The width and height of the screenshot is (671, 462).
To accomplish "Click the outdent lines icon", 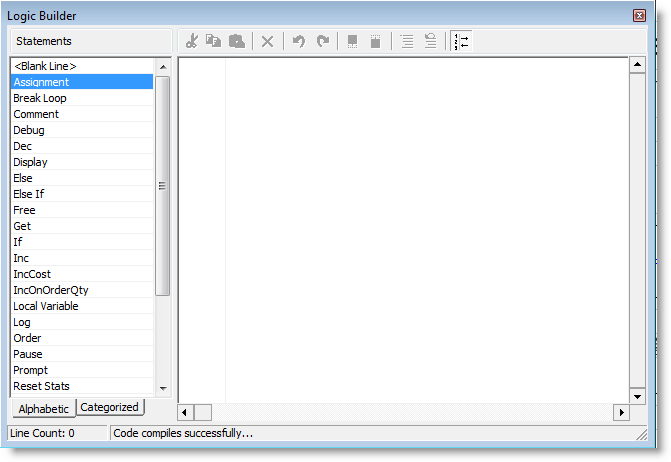I will pyautogui.click(x=430, y=41).
